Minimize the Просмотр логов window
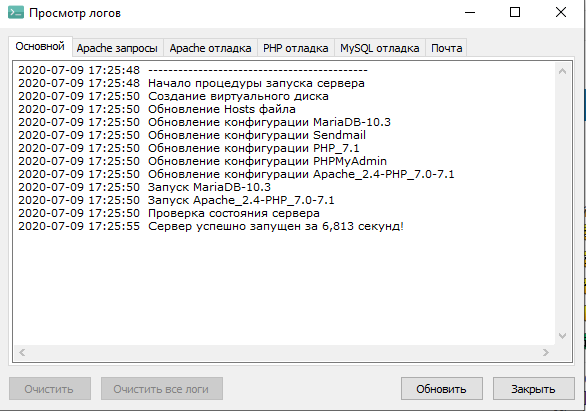Viewport: 586px width, 411px height. tap(470, 13)
